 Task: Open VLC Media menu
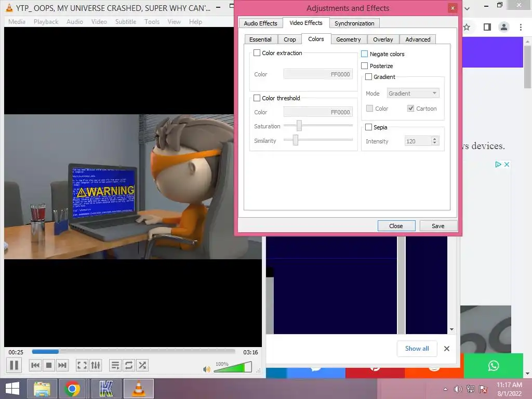pos(17,22)
